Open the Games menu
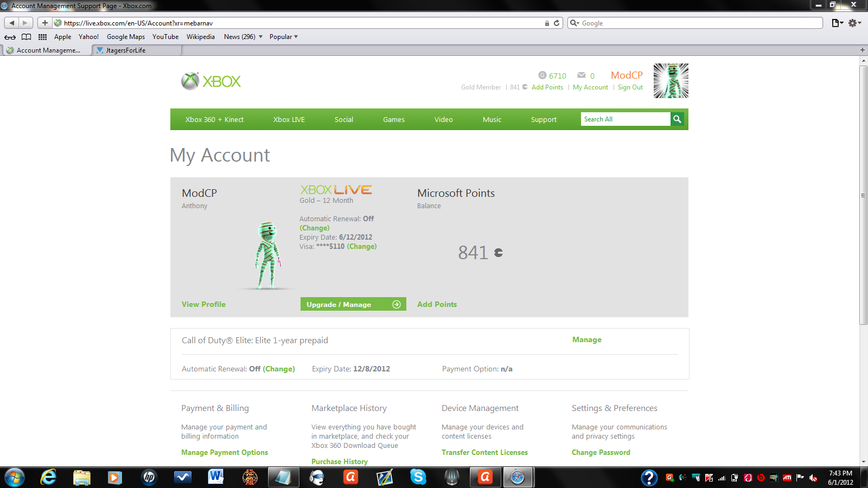Viewport: 868px width, 488px height. [x=394, y=119]
